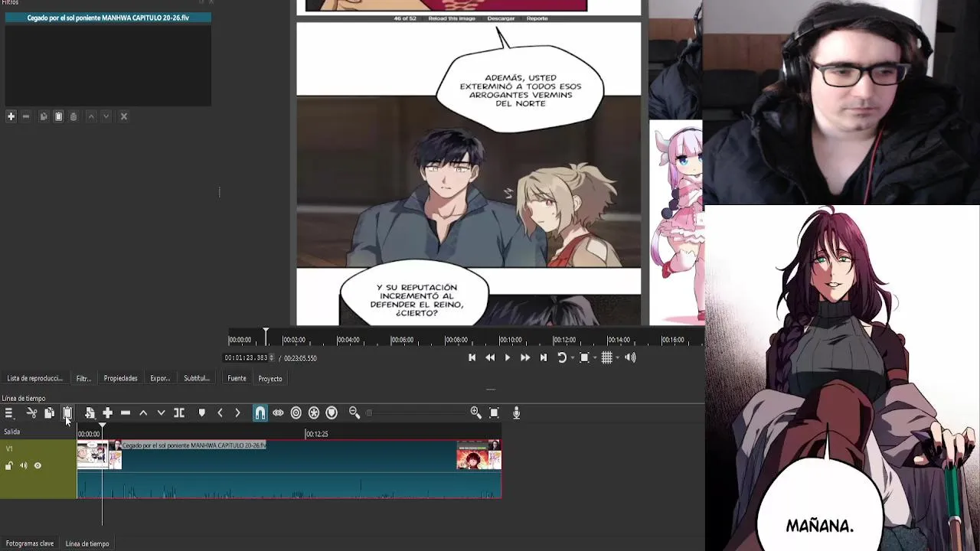Switch to Fuente tab
Screen dimensions: 980x551
[237, 378]
